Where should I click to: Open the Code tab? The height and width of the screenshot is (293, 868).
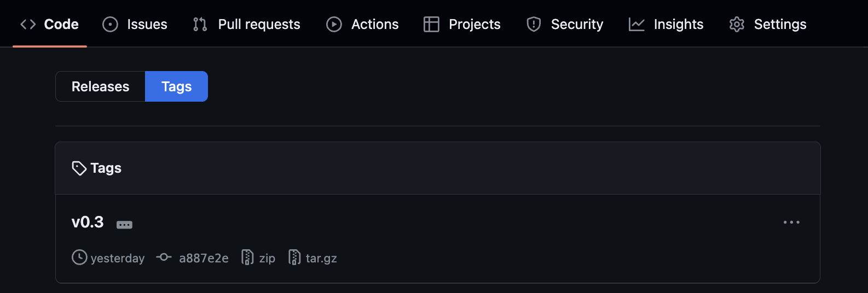(x=50, y=25)
